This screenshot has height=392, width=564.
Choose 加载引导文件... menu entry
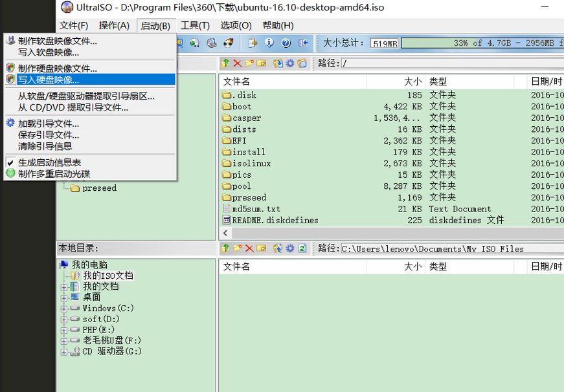(89, 124)
